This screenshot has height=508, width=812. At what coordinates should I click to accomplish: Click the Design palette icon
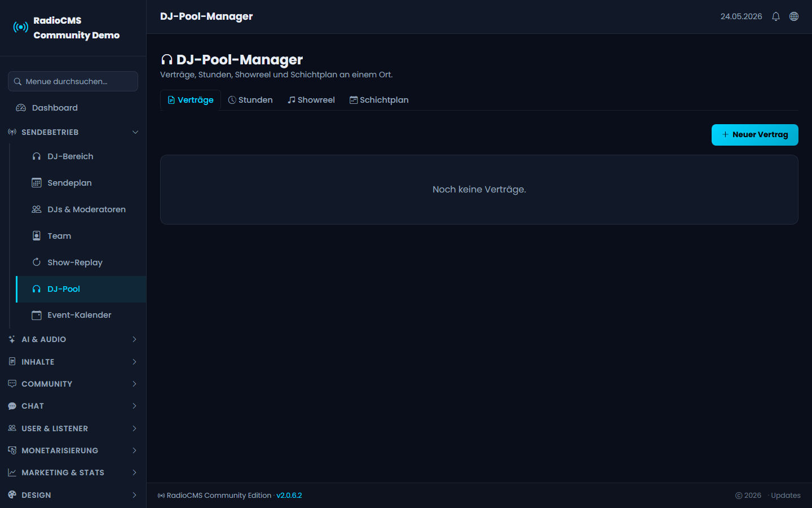point(12,495)
